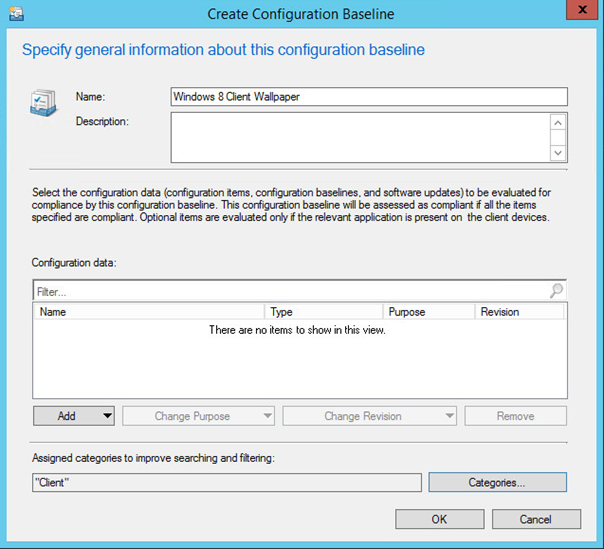Click the Cancel button
Viewport: 604px width, 549px height.
[x=535, y=519]
